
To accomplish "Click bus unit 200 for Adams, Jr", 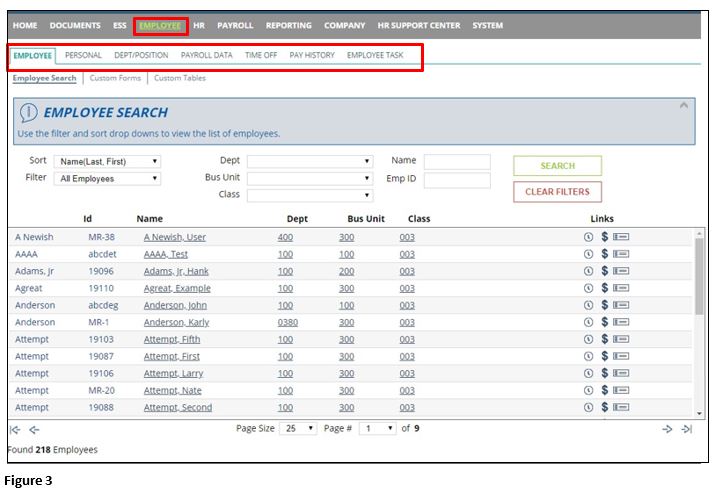I will (347, 271).
